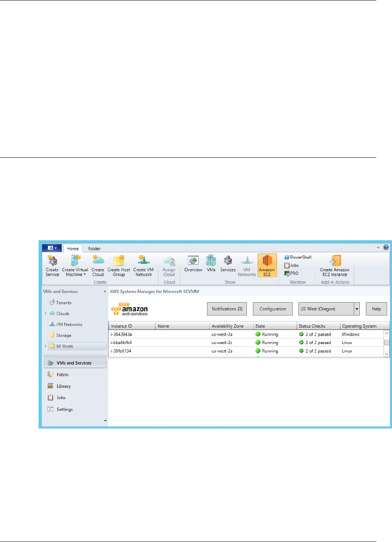Show the VMs view icon
The width and height of the screenshot is (392, 542).
[x=211, y=264]
